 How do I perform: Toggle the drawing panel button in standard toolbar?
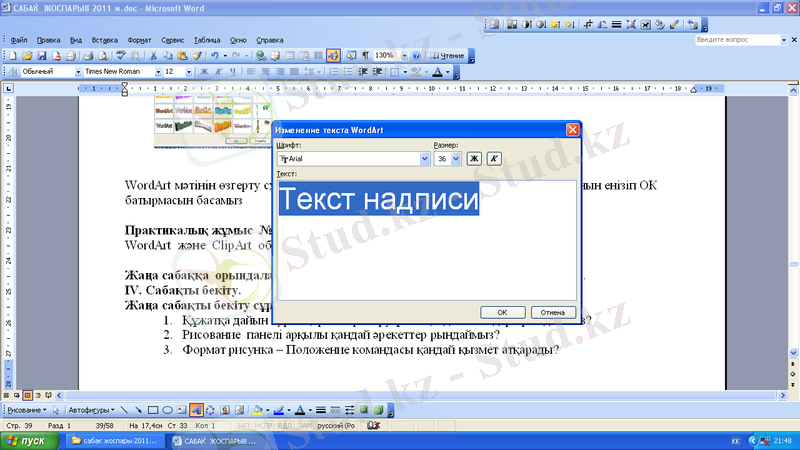[333, 55]
